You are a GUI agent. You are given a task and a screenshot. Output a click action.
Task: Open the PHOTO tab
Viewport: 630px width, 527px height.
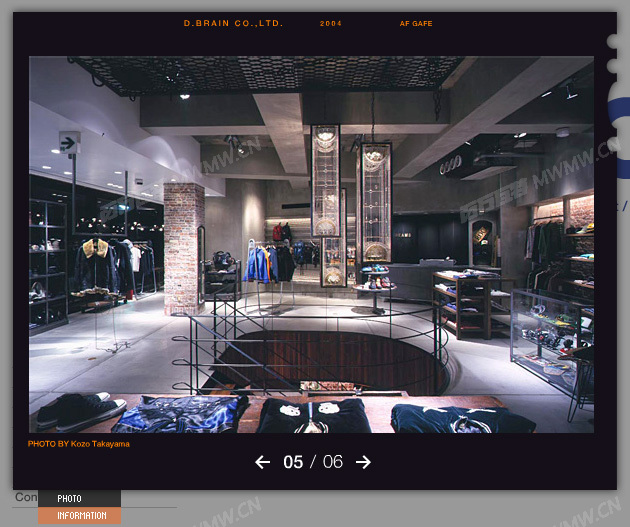(x=80, y=498)
